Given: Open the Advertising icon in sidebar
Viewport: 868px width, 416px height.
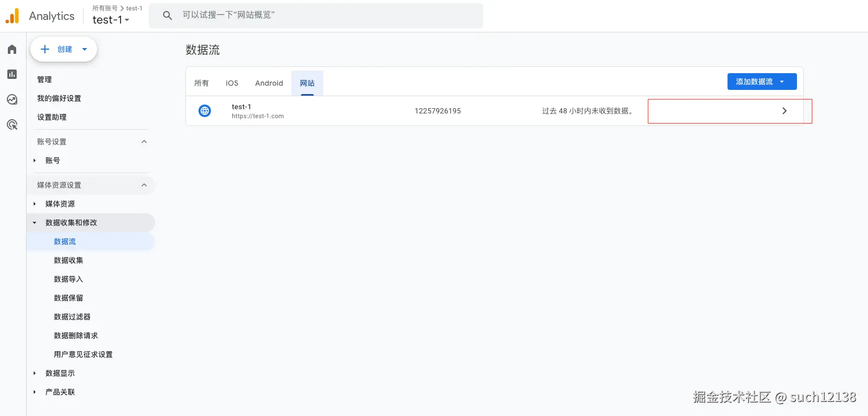Looking at the screenshot, I should pos(12,124).
